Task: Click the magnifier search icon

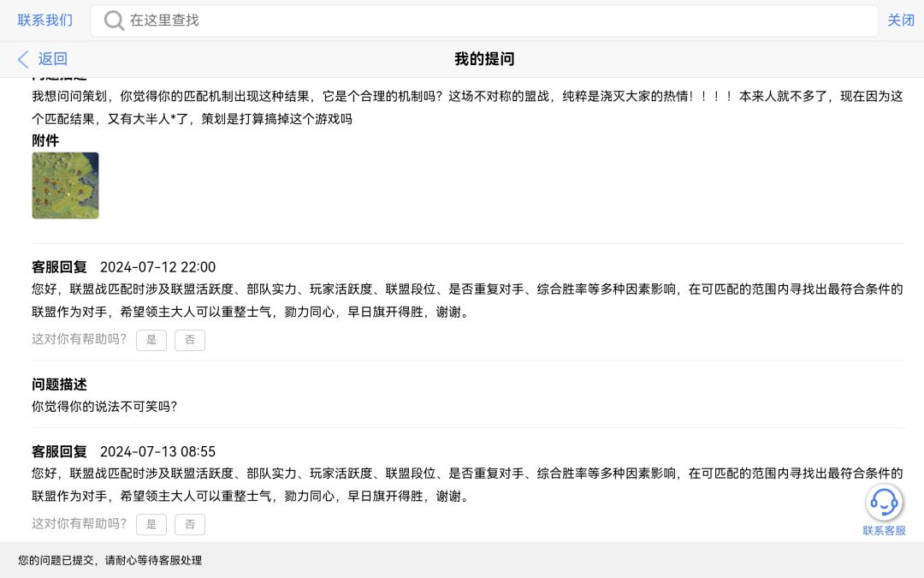Action: click(x=114, y=21)
